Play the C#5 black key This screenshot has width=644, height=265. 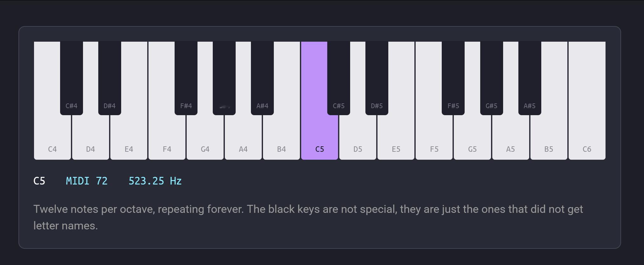click(x=339, y=78)
